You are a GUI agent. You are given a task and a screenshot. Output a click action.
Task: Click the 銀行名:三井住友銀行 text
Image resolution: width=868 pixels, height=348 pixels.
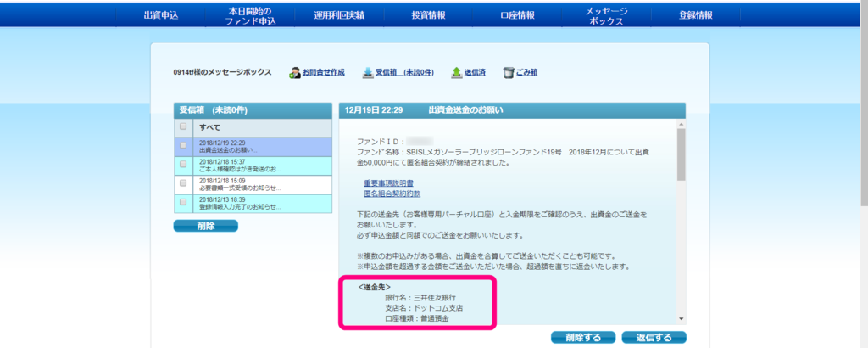[x=420, y=298]
